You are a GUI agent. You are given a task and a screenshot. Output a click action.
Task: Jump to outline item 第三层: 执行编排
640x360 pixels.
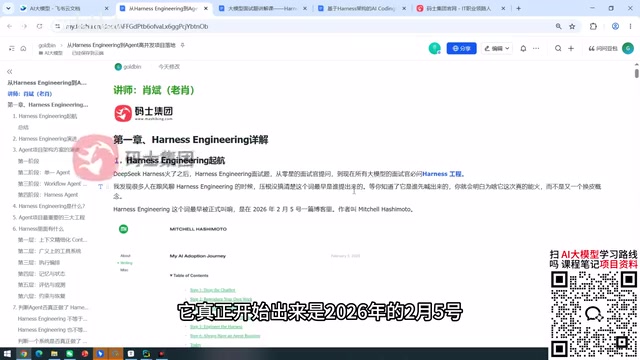point(39,262)
